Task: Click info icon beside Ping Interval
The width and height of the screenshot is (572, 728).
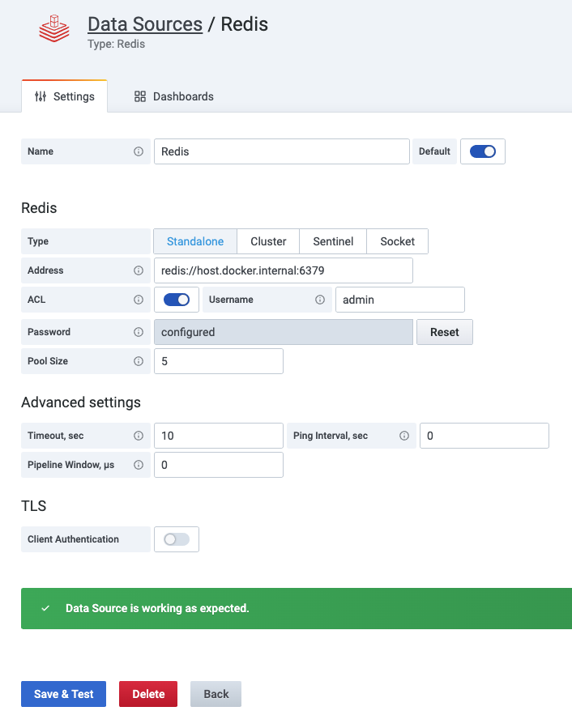Action: [404, 436]
